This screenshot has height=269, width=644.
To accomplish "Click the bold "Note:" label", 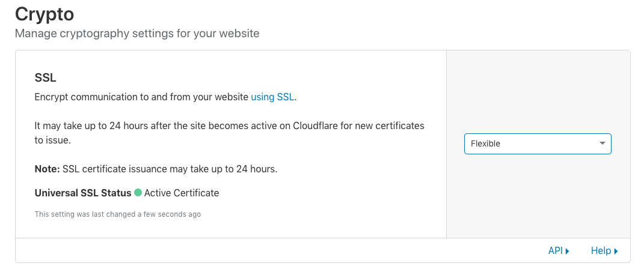I will tap(48, 169).
